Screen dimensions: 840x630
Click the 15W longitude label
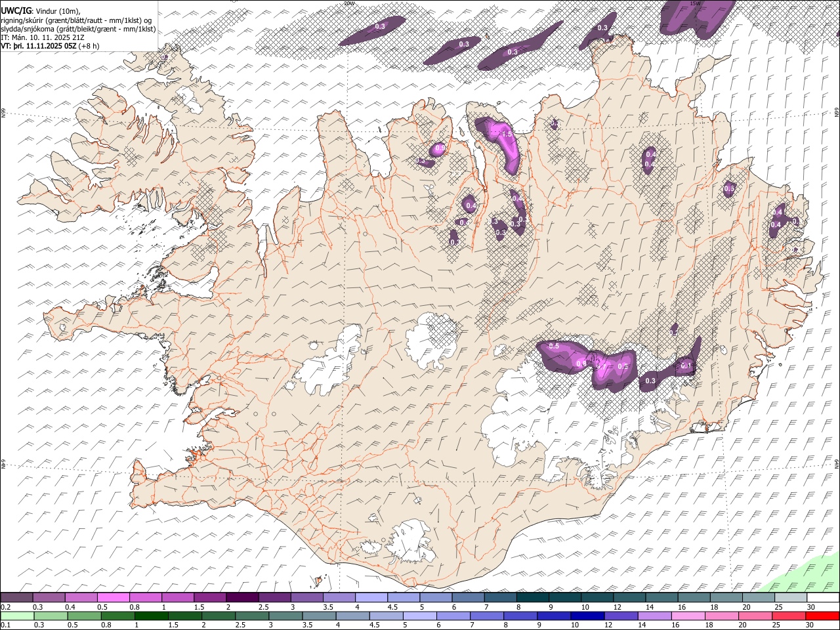(696, 3)
